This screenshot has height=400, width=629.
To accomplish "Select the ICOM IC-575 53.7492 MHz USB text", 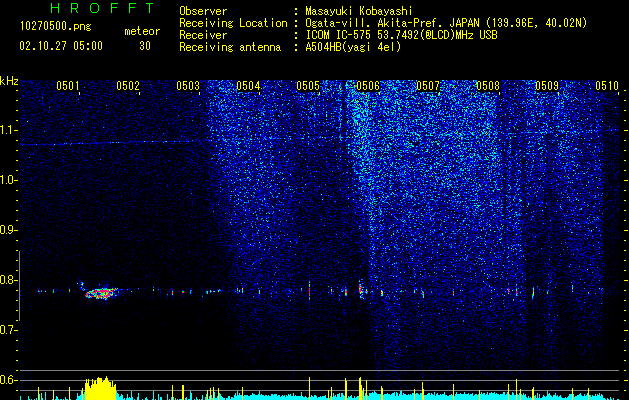I will [401, 35].
